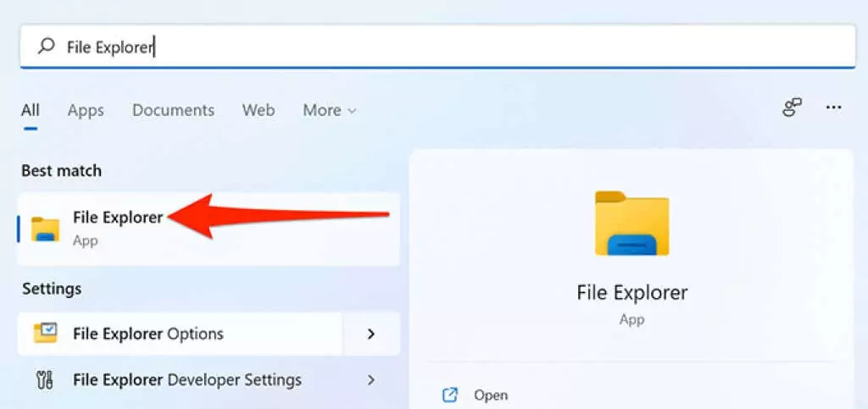The height and width of the screenshot is (409, 868).
Task: Click File Explorer folder icon in best match
Action: (x=45, y=229)
